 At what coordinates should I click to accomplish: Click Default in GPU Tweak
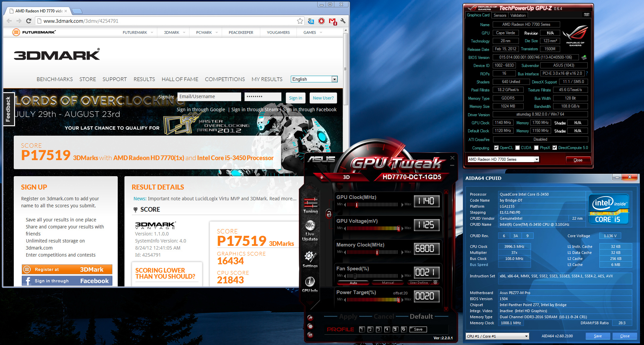coord(421,317)
